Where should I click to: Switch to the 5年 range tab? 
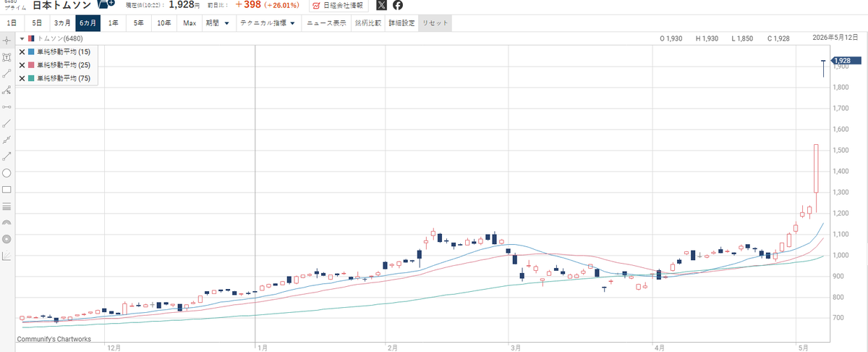point(139,23)
